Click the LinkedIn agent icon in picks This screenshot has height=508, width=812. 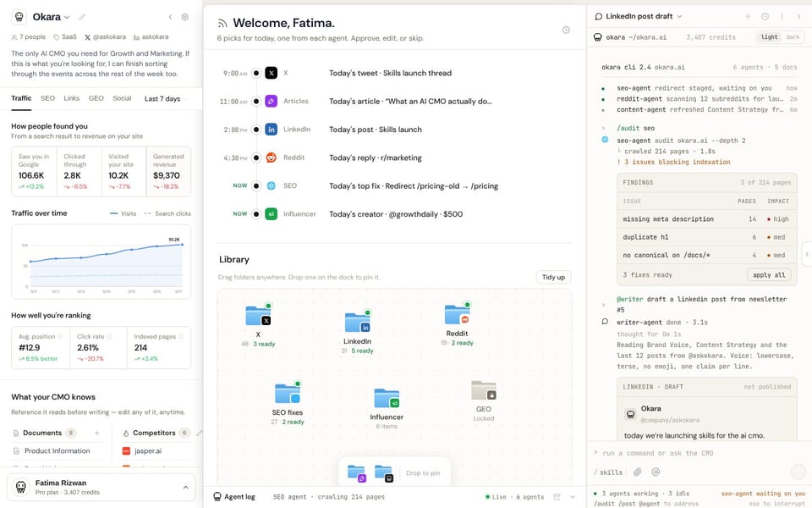271,130
